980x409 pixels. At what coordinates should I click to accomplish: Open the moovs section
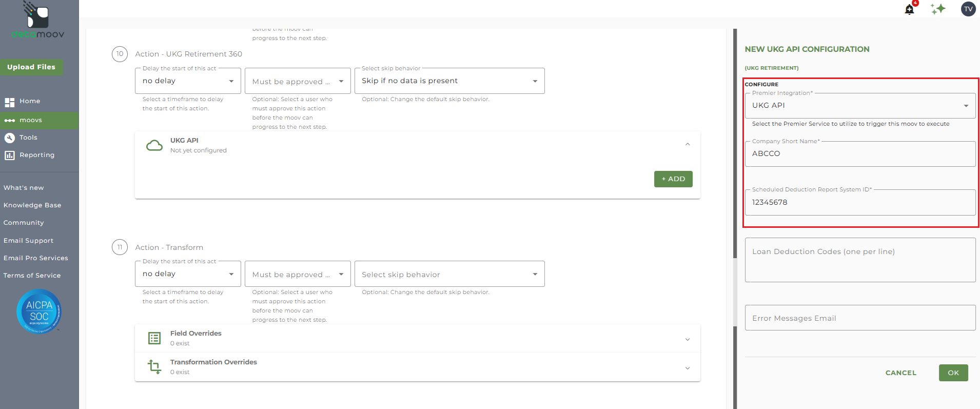(31, 120)
